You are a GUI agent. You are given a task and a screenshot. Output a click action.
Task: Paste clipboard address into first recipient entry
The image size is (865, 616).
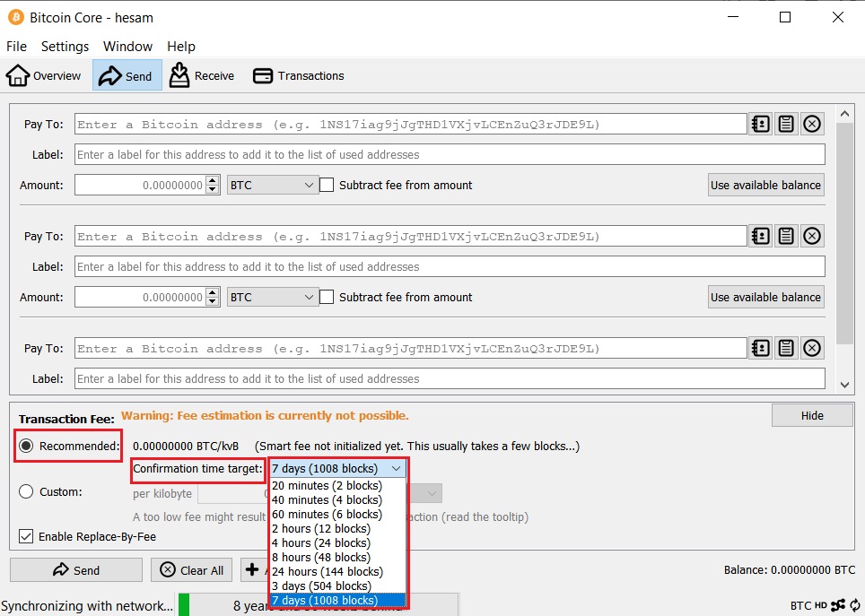[786, 124]
